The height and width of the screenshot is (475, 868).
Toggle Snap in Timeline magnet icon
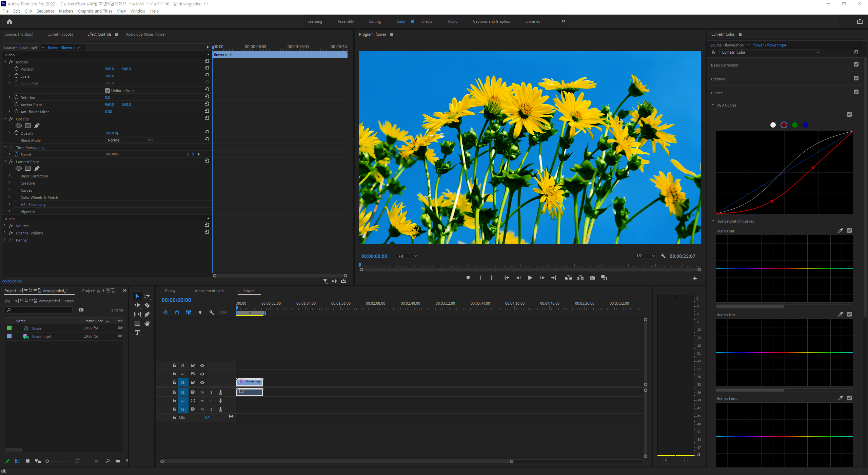(177, 312)
